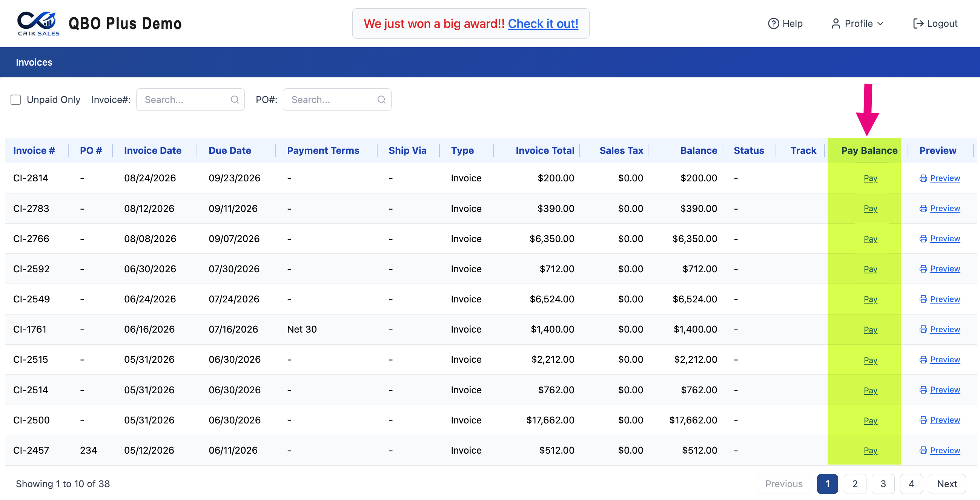The image size is (980, 500).
Task: Click printer icon for invoice CI-2457
Action: coord(923,450)
